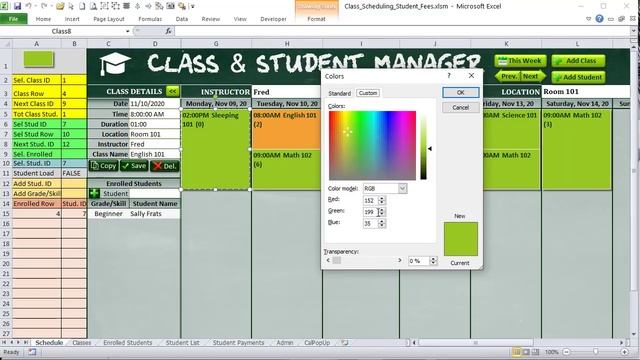Viewport: 640px width, 360px height.
Task: Collapse Class Details with the << button
Action: 173,91
